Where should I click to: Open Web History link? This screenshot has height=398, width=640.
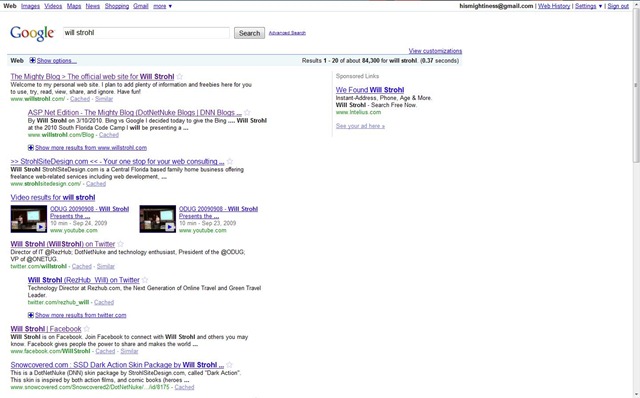pyautogui.click(x=554, y=6)
